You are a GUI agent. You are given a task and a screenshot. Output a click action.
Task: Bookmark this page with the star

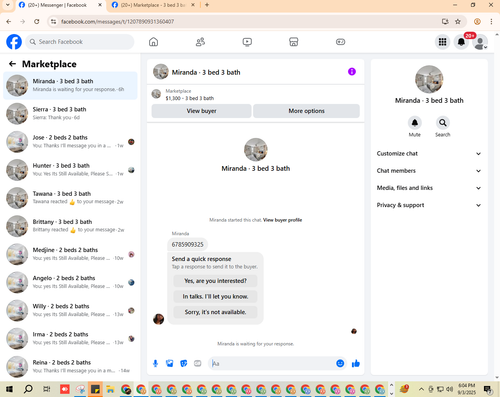pyautogui.click(x=458, y=22)
